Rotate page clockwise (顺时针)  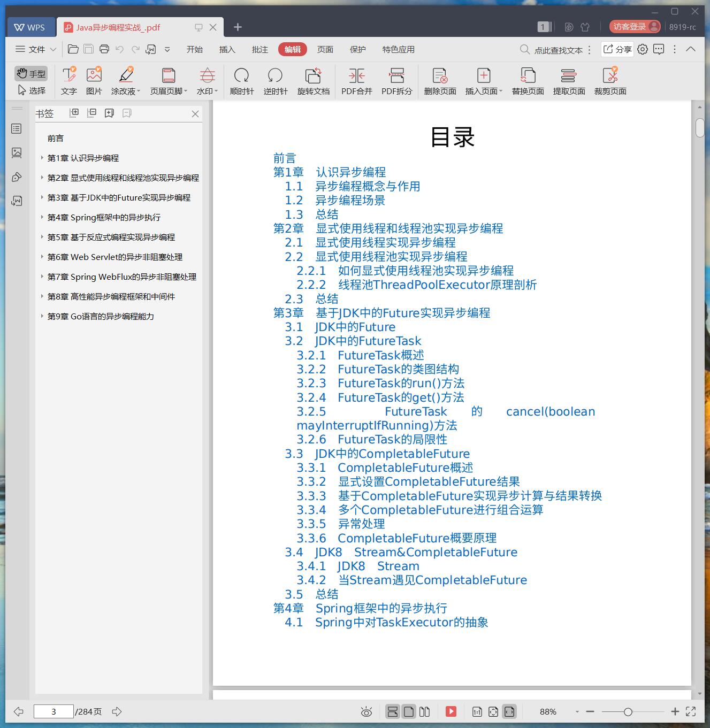click(242, 81)
